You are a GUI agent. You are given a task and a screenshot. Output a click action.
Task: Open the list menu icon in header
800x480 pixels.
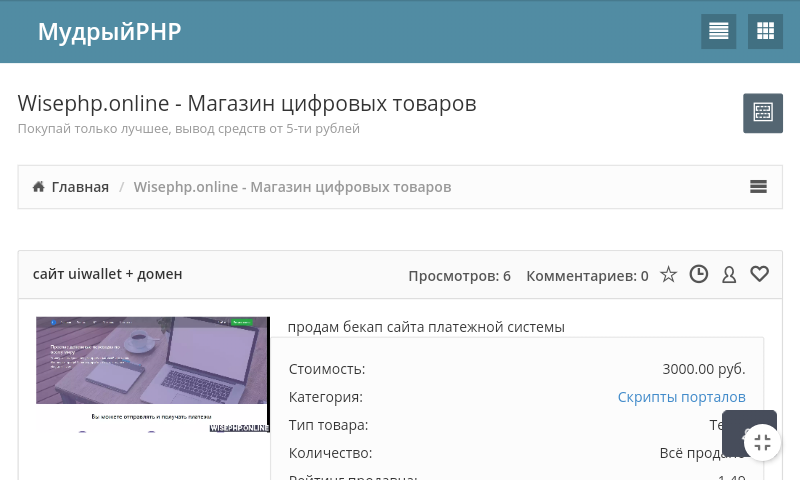click(718, 31)
